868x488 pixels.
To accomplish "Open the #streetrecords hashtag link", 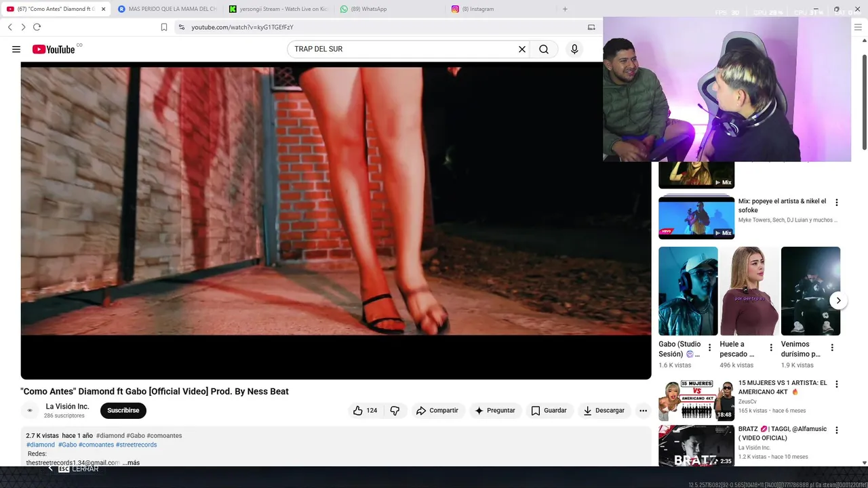I will coord(136,445).
